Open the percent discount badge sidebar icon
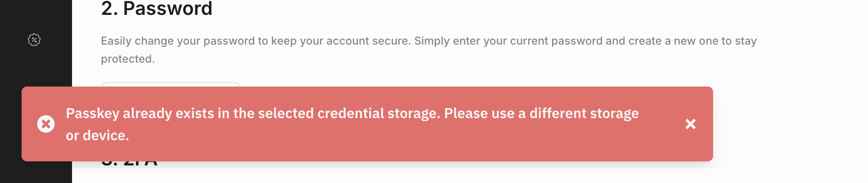This screenshot has height=183, width=868. [34, 40]
